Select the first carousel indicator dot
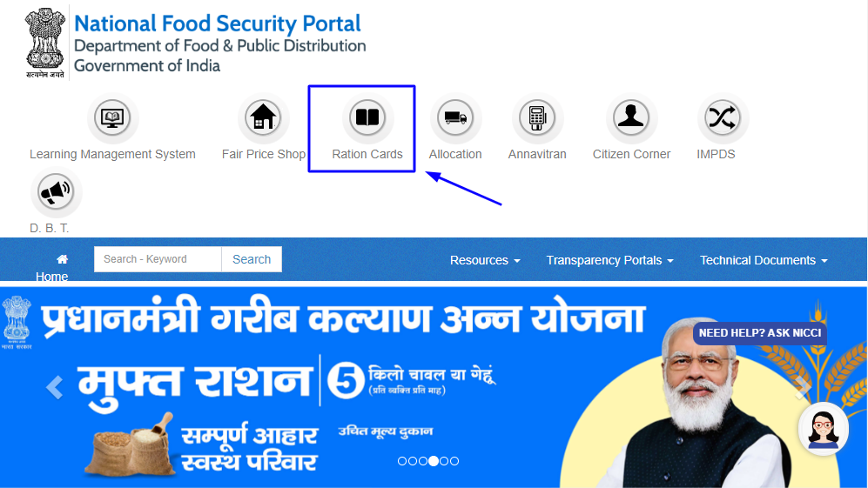 402,461
